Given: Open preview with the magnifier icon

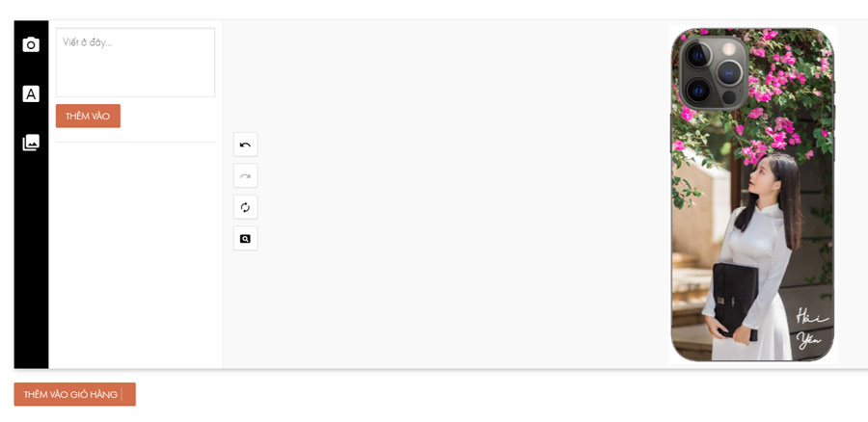Looking at the screenshot, I should click(245, 238).
